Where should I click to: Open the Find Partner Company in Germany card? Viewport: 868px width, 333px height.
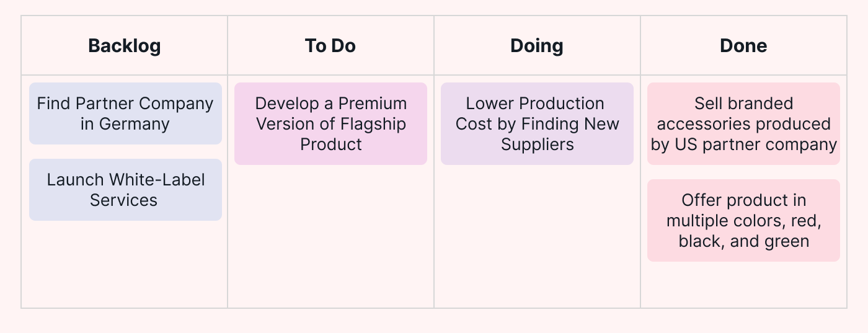125,113
